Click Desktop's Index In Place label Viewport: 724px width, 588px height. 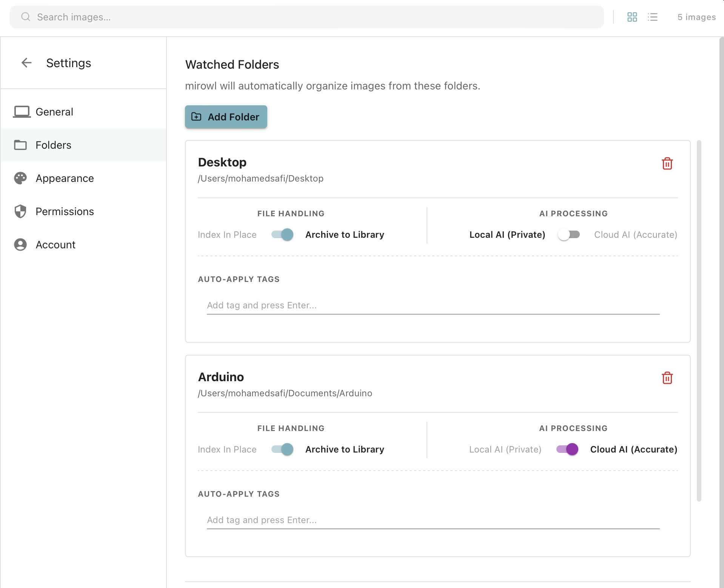[227, 235]
